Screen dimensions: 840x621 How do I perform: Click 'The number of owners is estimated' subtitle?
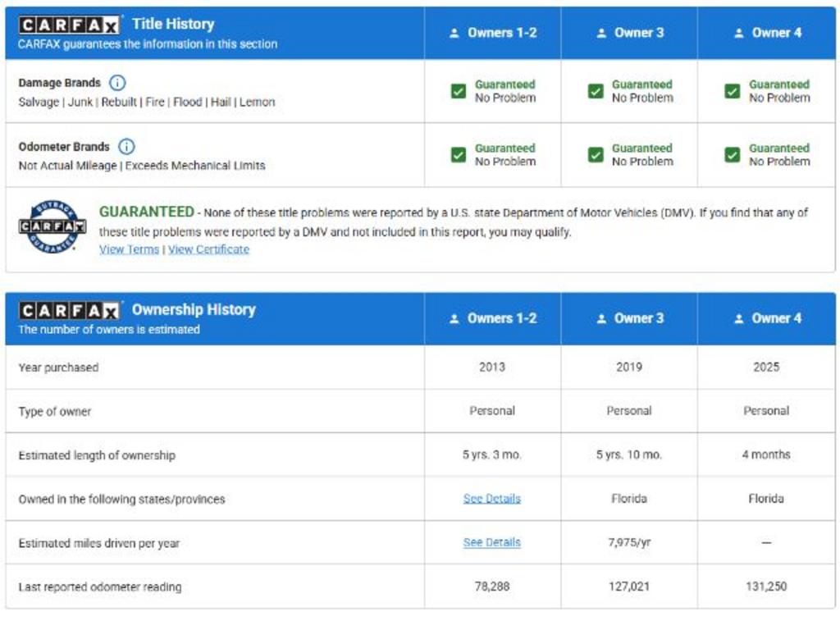[109, 330]
